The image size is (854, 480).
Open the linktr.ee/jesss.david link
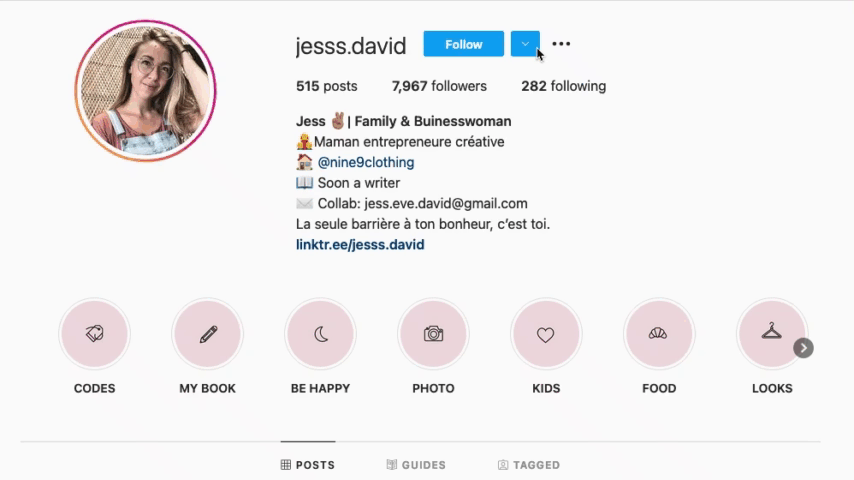360,245
